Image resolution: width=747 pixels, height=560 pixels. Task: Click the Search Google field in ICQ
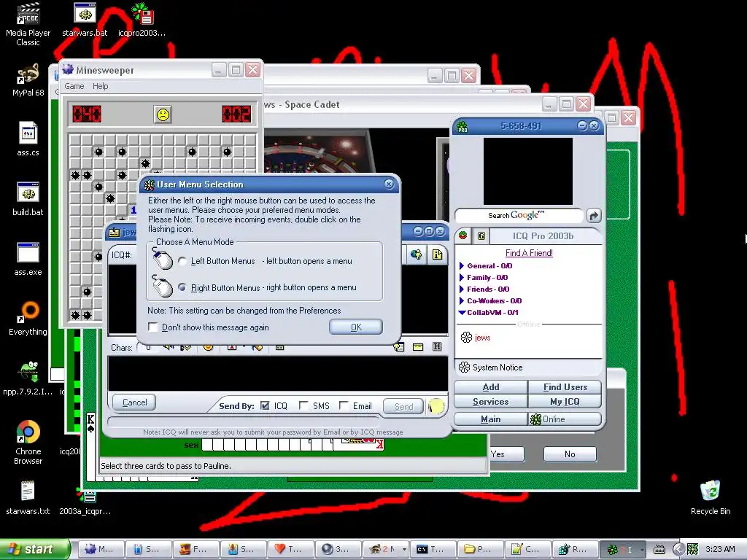click(519, 215)
